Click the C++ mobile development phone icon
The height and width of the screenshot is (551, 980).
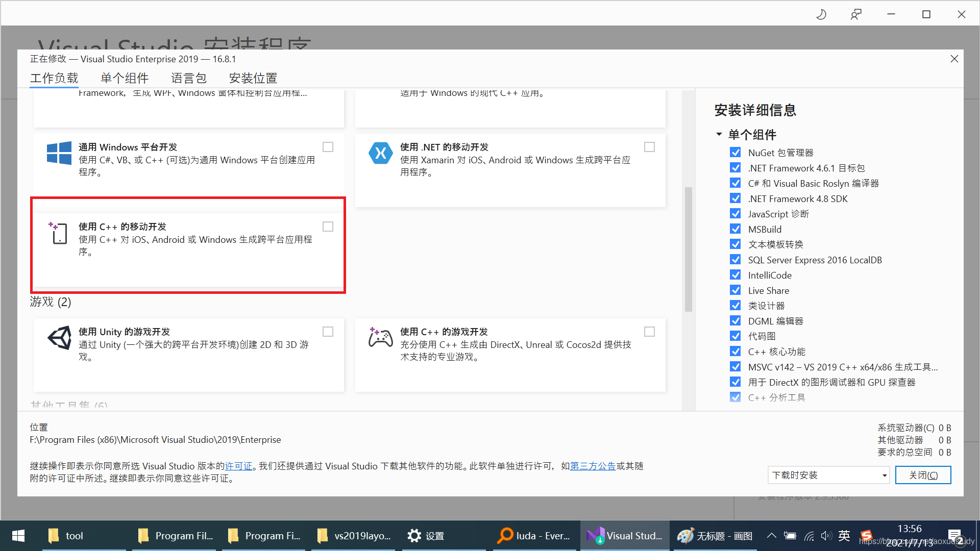coord(58,233)
